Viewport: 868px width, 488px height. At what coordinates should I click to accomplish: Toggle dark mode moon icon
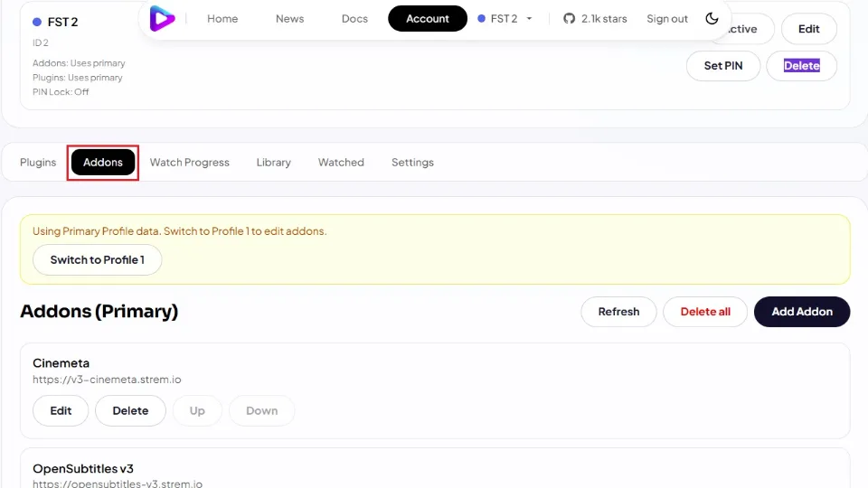coord(712,19)
